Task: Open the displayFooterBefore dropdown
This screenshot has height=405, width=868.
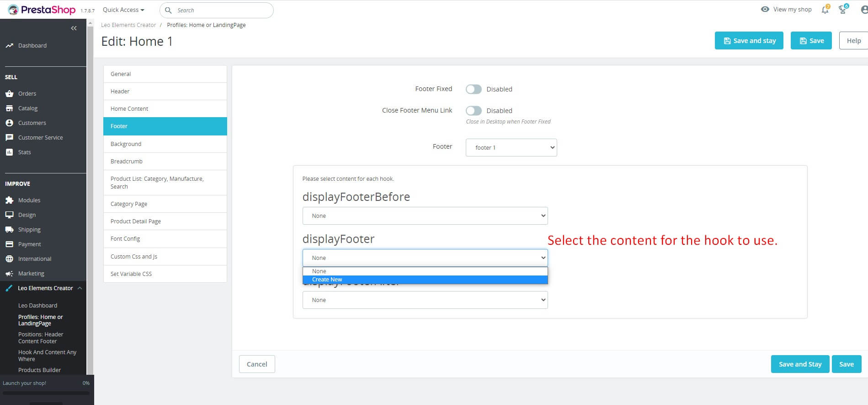Action: click(425, 216)
